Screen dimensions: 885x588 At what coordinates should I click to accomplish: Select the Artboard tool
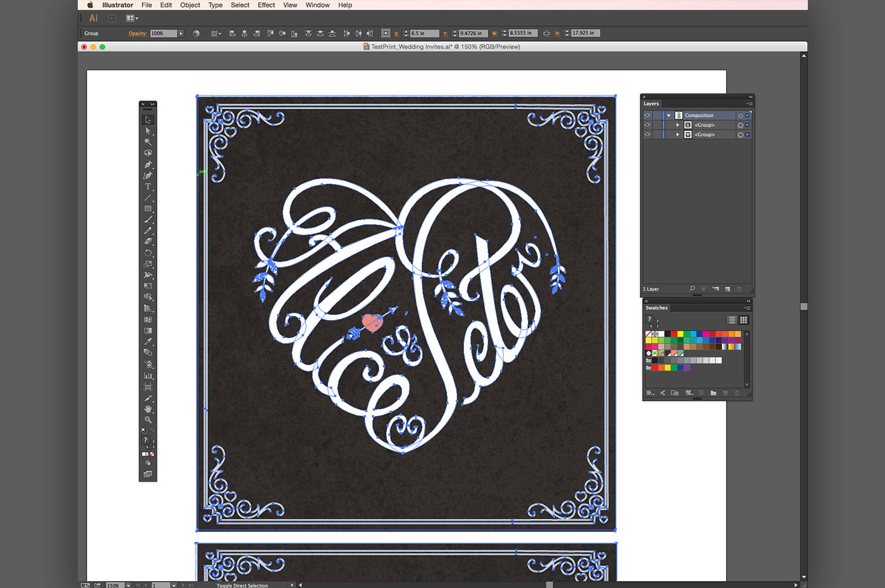click(x=148, y=387)
